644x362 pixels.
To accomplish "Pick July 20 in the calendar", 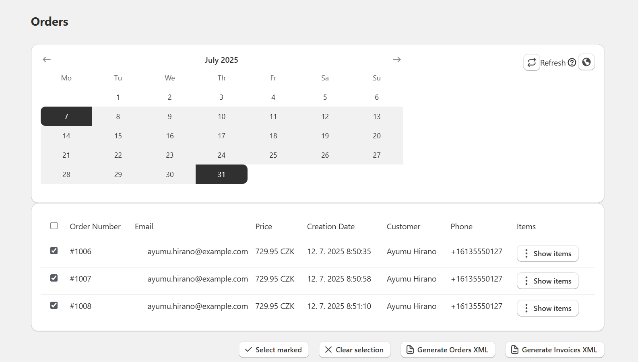I will tap(377, 136).
